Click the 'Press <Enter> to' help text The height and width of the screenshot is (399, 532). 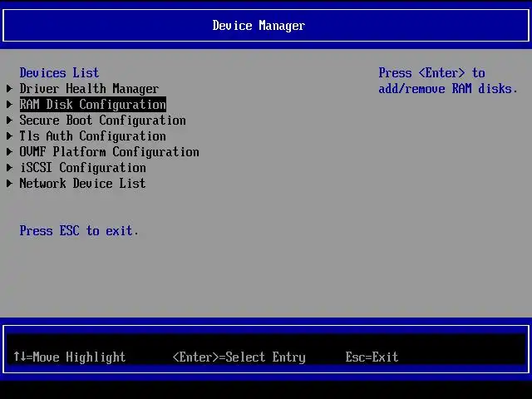pos(432,73)
